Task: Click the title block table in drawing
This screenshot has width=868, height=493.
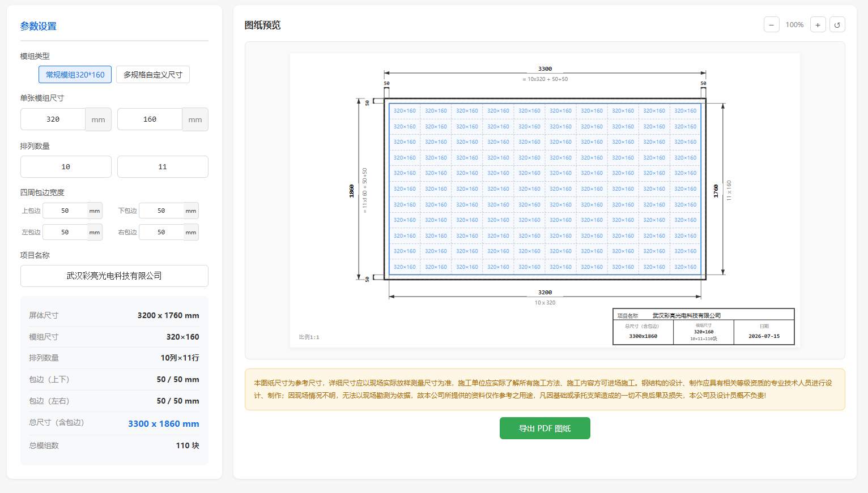Action: pyautogui.click(x=704, y=327)
